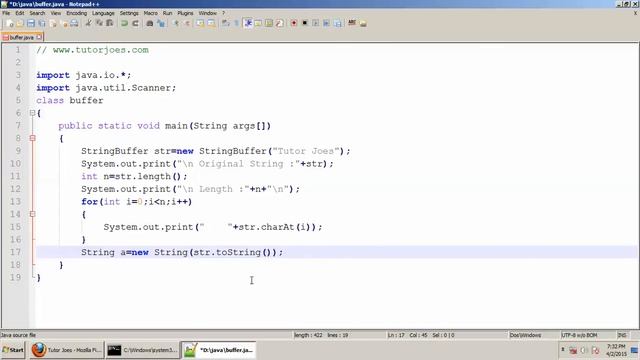Collapse the for loop fold marker at line 14
Screen dimensions: 640x360
[x=33, y=214]
